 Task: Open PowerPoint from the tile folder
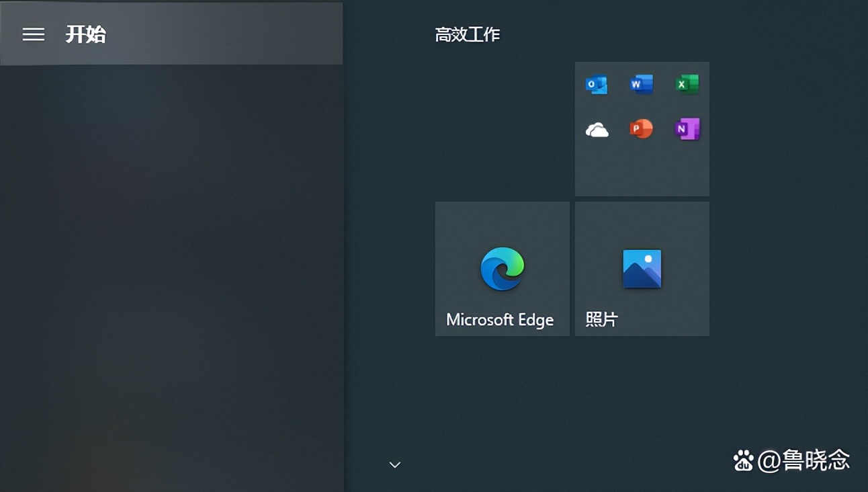[642, 128]
